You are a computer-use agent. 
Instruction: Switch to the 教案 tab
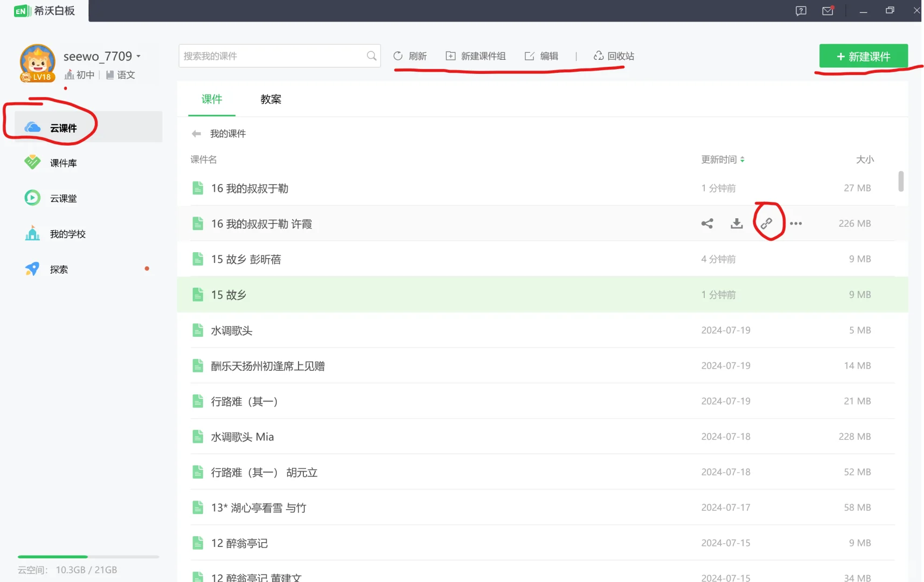[270, 99]
